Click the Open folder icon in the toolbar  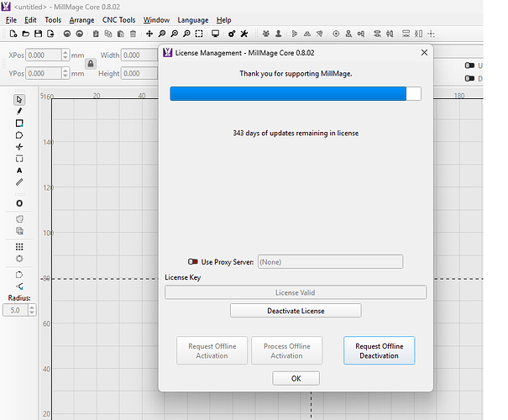click(25, 34)
